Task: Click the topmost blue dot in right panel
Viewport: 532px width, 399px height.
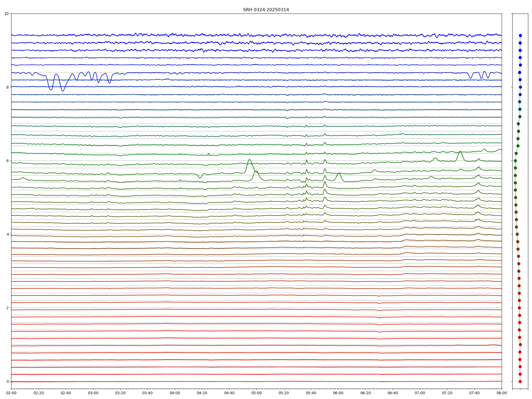Action: (520, 35)
